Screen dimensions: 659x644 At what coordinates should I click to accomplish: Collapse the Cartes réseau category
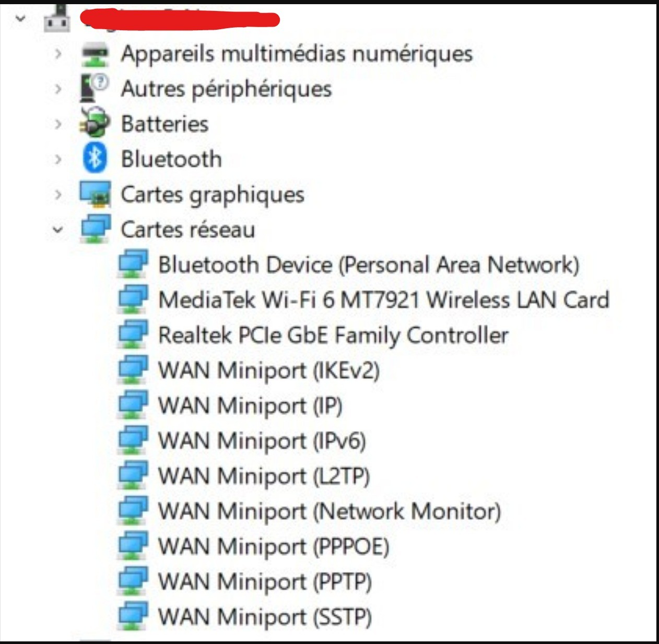[x=58, y=230]
